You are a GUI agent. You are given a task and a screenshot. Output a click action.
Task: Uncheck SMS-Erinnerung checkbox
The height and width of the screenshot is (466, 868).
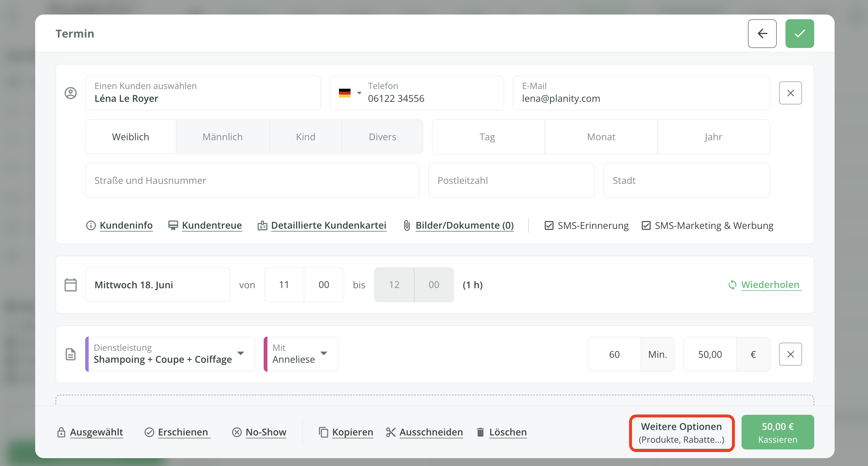pyautogui.click(x=549, y=225)
